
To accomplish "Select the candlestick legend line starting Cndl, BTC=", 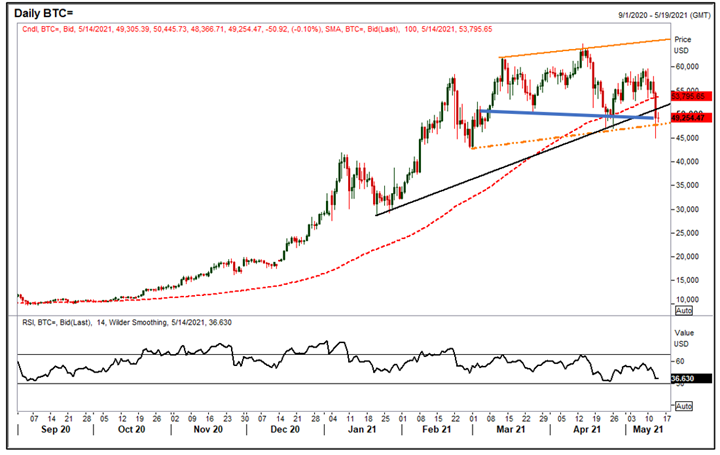I will [x=257, y=29].
